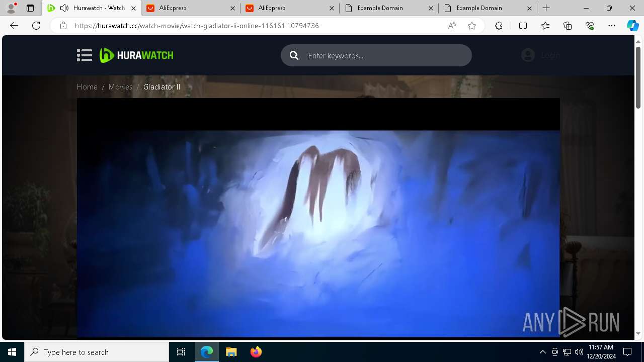Go to Movies breadcrumb
The image size is (644, 362).
[x=120, y=87]
